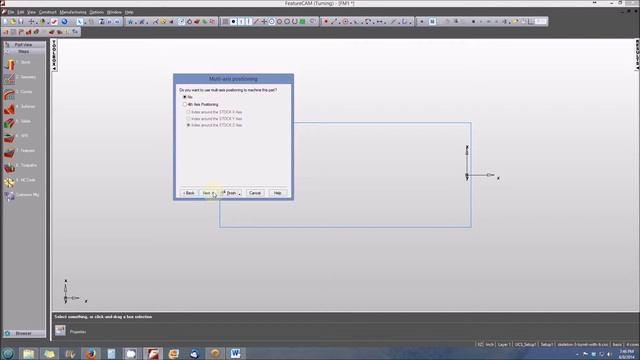The image size is (640, 360).
Task: Select the No radio option
Action: tap(185, 97)
